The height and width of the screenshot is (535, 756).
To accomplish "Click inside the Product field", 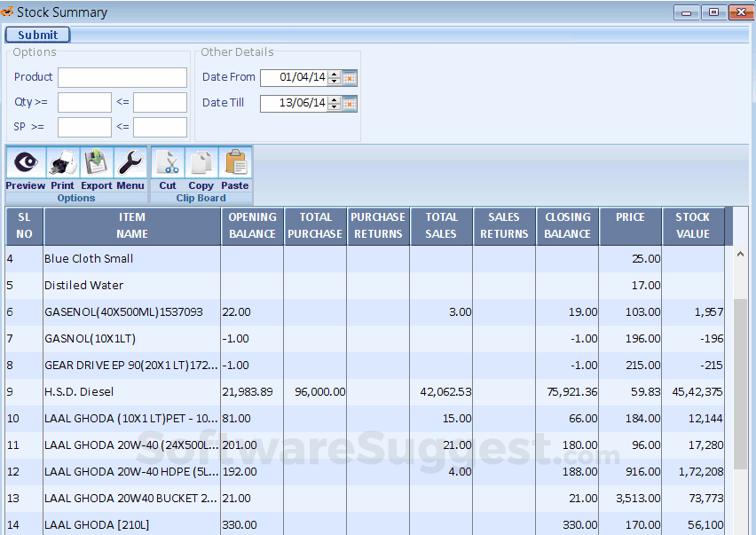I will [122, 77].
